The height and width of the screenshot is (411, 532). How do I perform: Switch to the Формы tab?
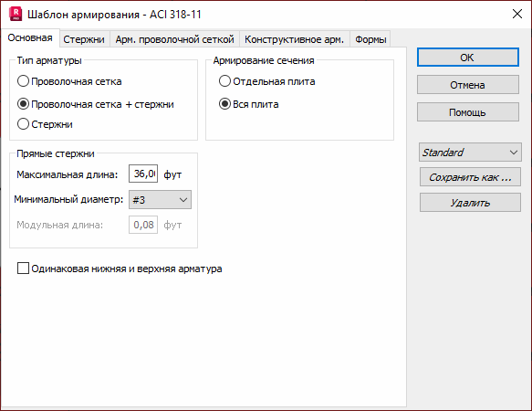370,39
